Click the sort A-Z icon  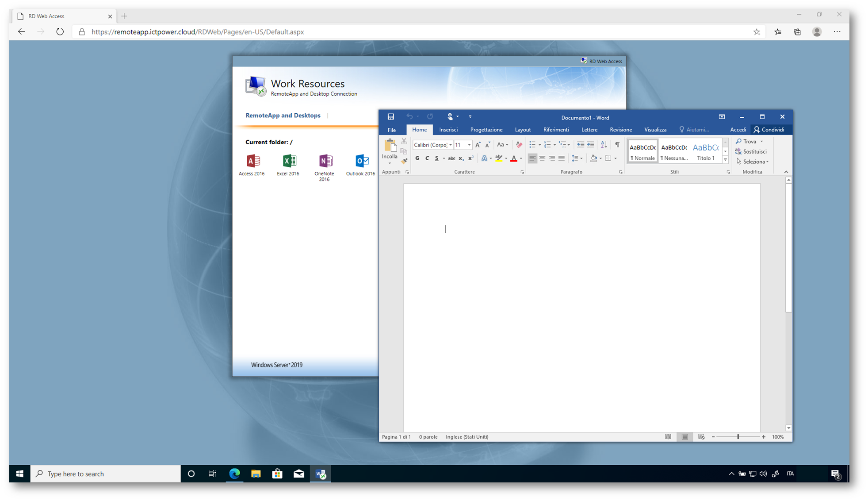pyautogui.click(x=604, y=145)
